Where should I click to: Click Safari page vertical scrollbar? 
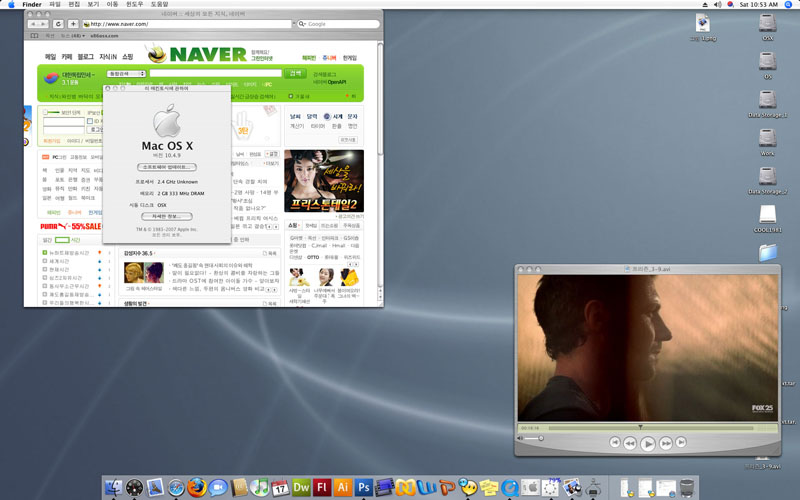(x=380, y=97)
